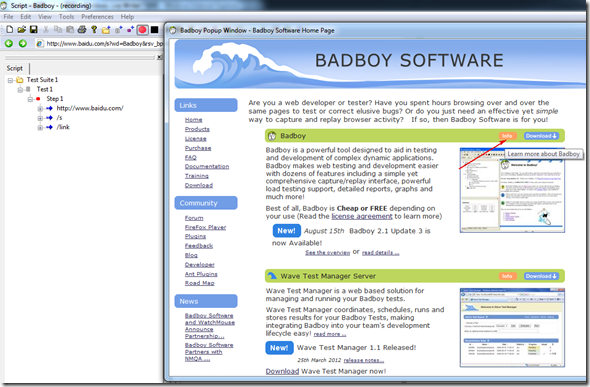590x387 pixels.
Task: Open the license agreement link
Action: pos(362,216)
